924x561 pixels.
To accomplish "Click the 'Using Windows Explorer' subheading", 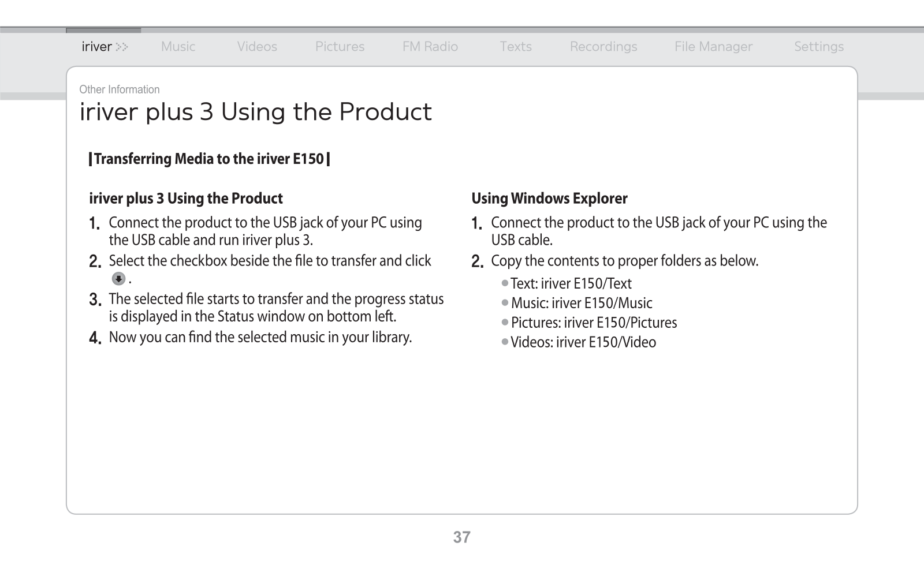I will pos(549,199).
